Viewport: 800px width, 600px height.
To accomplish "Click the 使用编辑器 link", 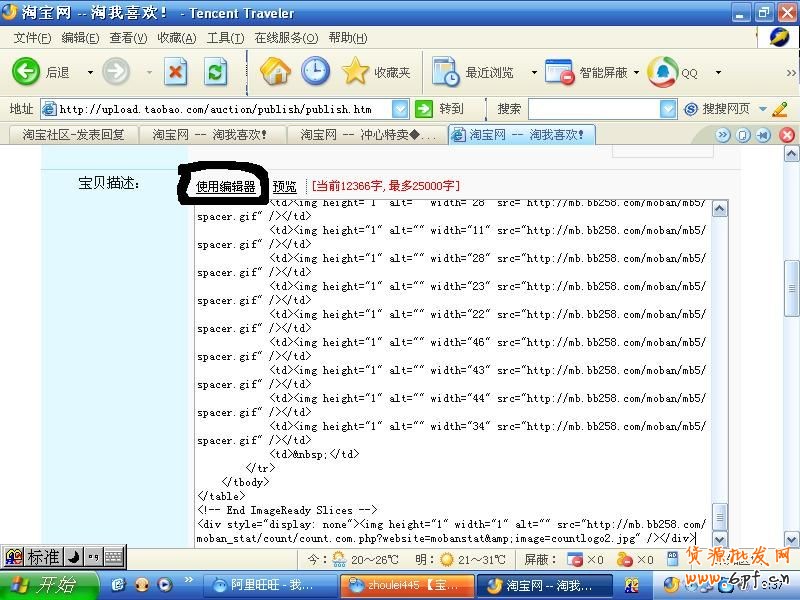I will tap(226, 187).
